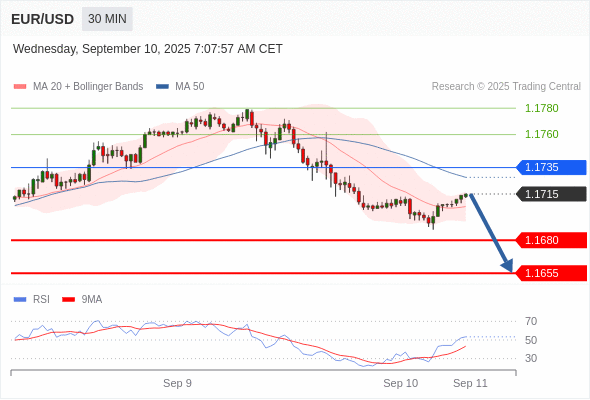Toggle the RSI legend swatch
This screenshot has width=590, height=400.
[20, 300]
